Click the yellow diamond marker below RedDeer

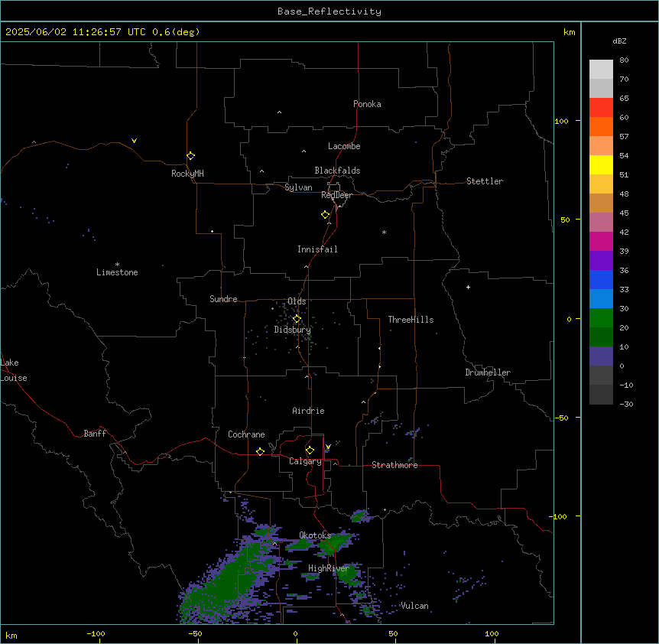point(326,215)
